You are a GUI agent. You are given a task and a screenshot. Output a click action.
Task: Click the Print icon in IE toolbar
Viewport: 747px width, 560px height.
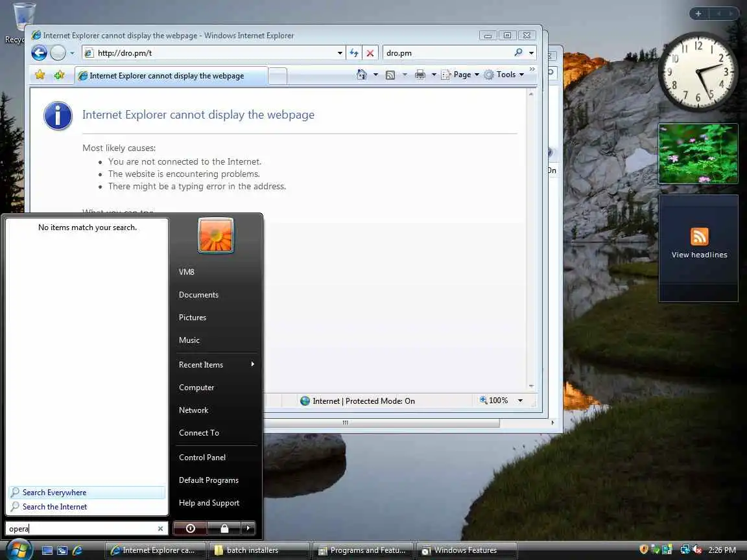click(x=420, y=75)
